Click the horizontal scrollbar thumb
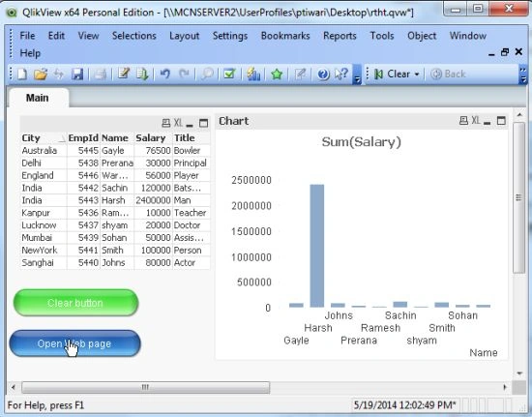The width and height of the screenshot is (532, 417). click(145, 387)
